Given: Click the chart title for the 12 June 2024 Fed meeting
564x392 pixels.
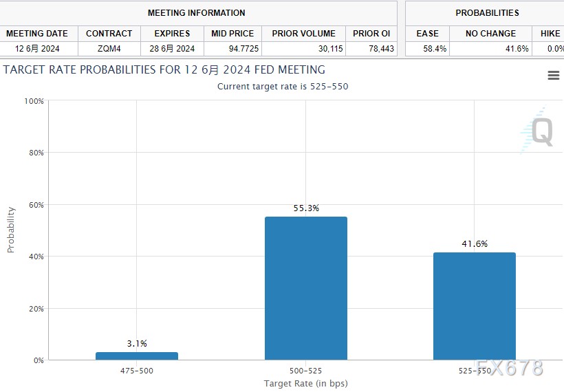Looking at the screenshot, I should pos(164,70).
